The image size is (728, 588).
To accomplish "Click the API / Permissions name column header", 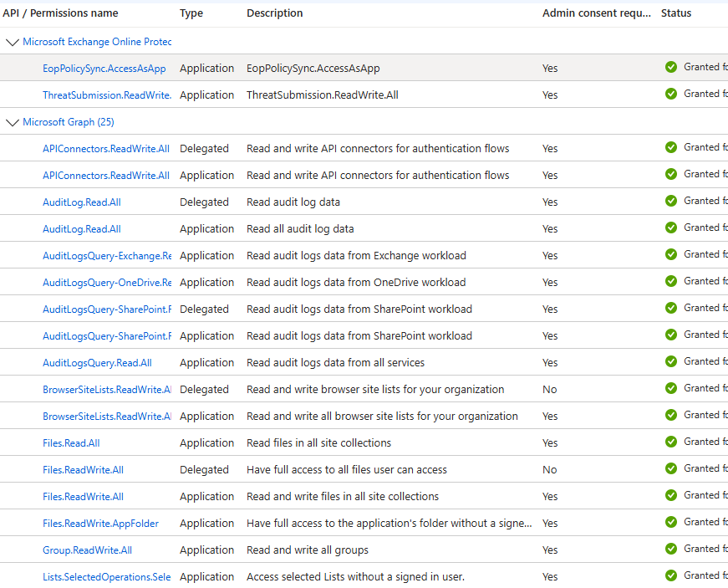I will [61, 13].
